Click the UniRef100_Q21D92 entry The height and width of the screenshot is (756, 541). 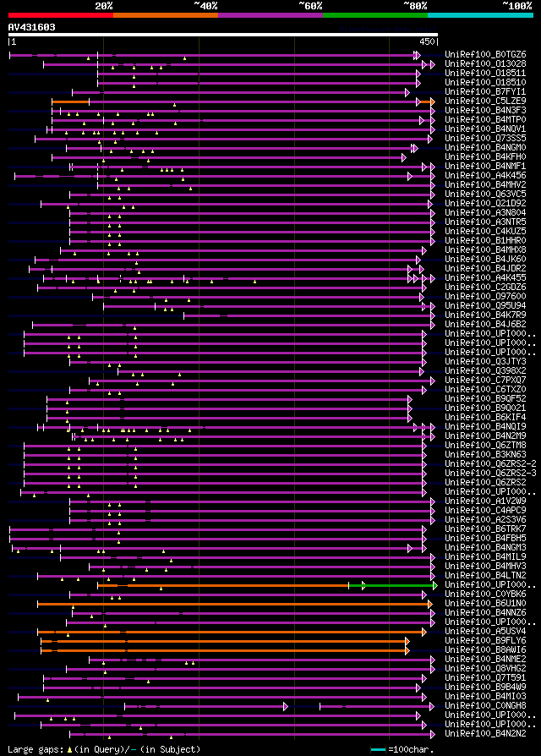pos(485,204)
